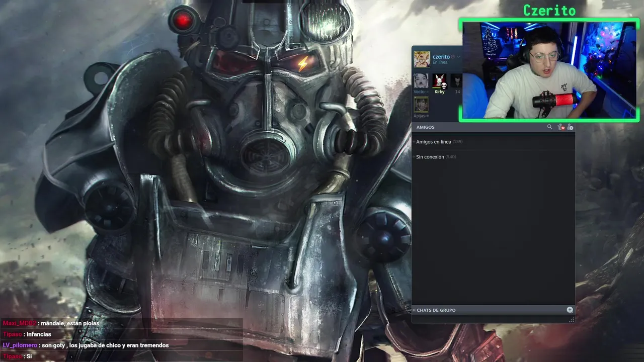Click the LV_pilomero chat message
Viewport: 644px width, 362px height.
click(86, 345)
